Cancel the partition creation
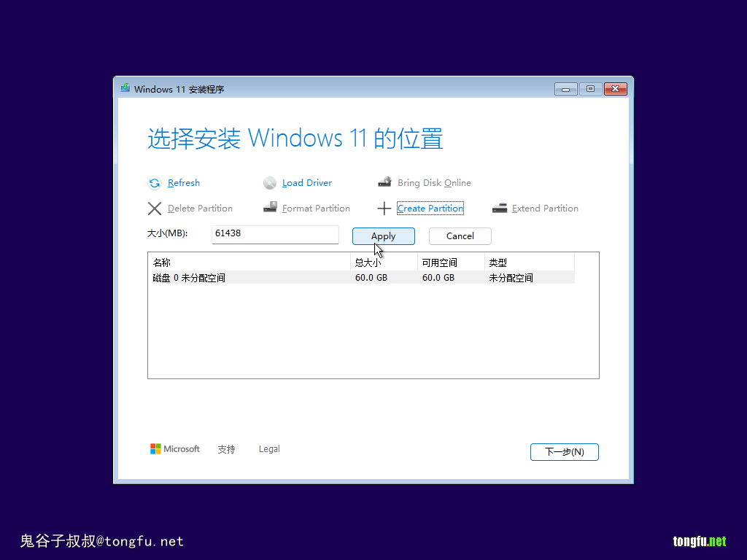 click(x=460, y=236)
